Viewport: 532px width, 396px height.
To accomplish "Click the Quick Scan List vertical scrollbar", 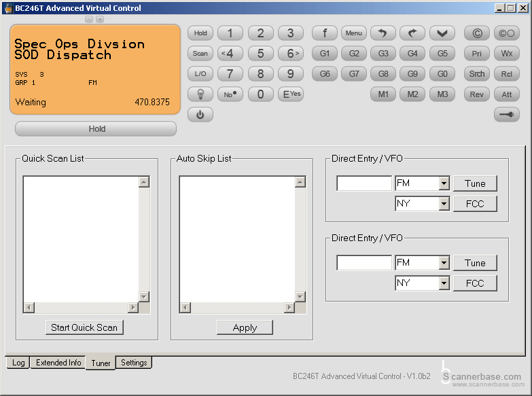I will pyautogui.click(x=144, y=239).
